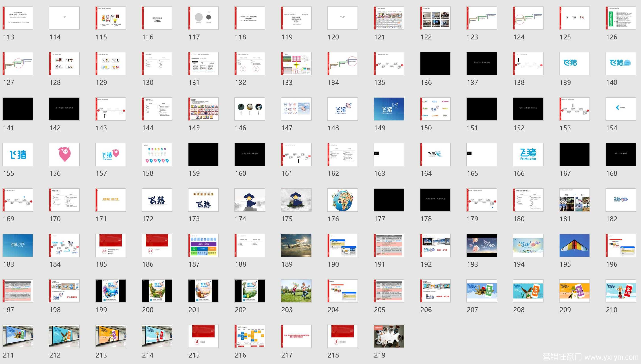Image resolution: width=641 pixels, height=364 pixels.
Task: Click slide number label 160
Action: [240, 174]
